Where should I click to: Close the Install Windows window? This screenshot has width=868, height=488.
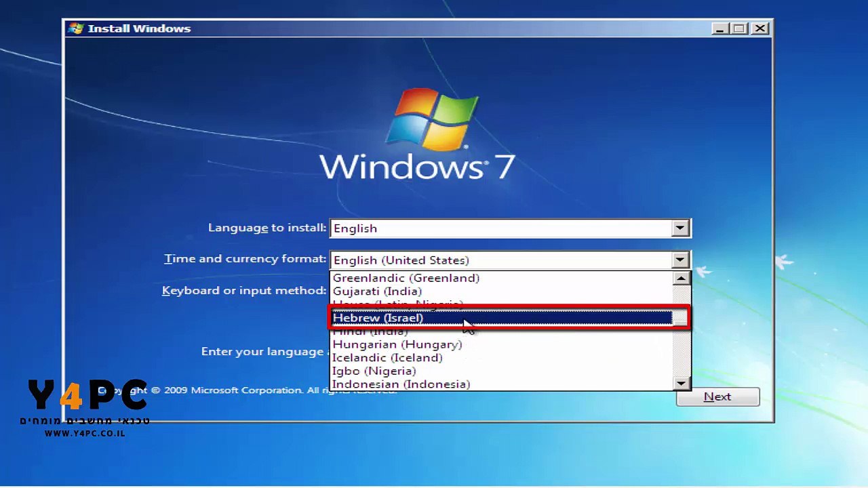pyautogui.click(x=760, y=28)
